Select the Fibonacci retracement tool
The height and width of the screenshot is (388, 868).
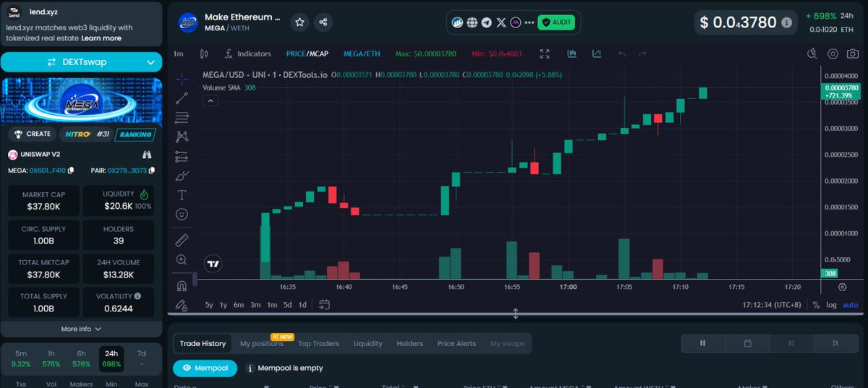pyautogui.click(x=182, y=117)
